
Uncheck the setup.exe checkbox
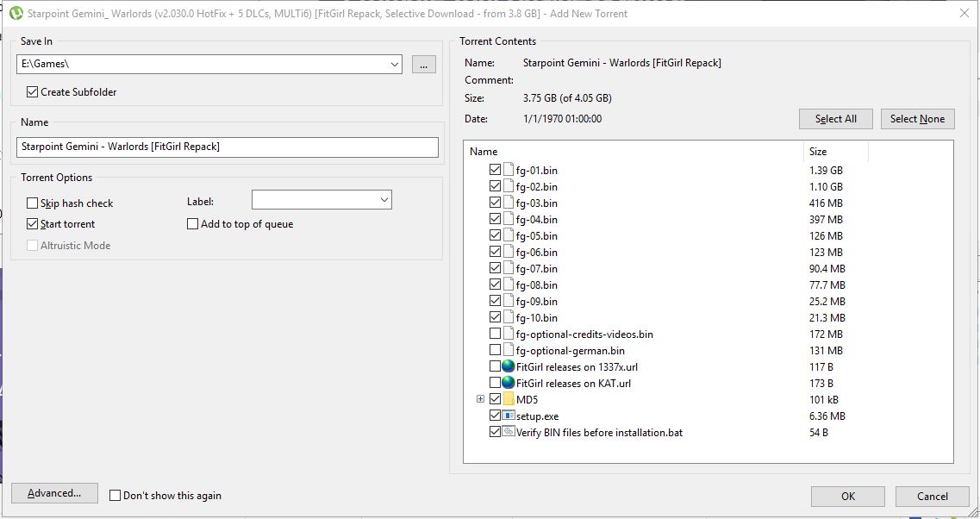[x=495, y=416]
